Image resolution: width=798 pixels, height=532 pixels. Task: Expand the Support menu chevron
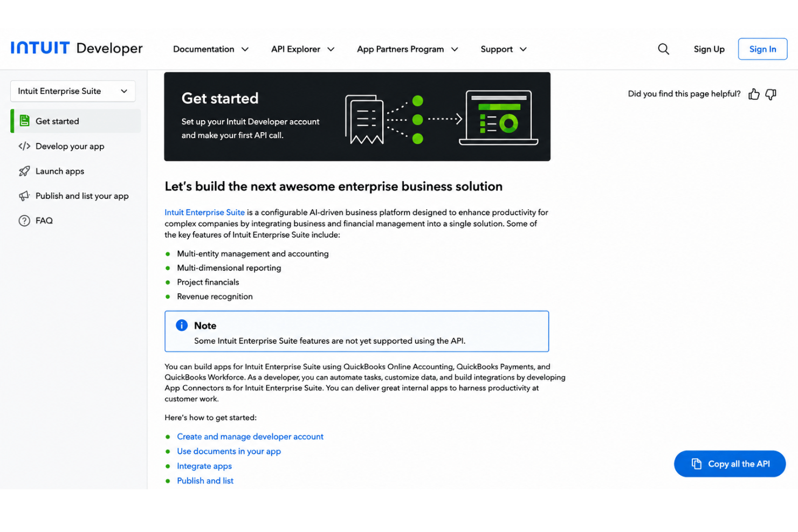[x=523, y=49]
